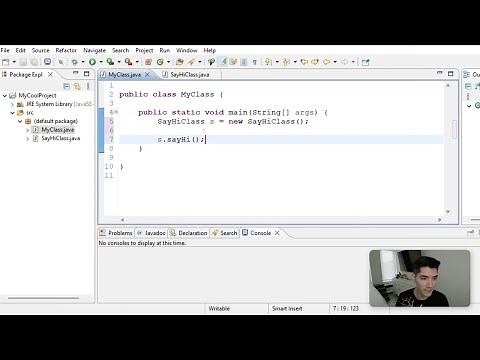Open the Refactor menu
This screenshot has height=360, width=480.
66,50
